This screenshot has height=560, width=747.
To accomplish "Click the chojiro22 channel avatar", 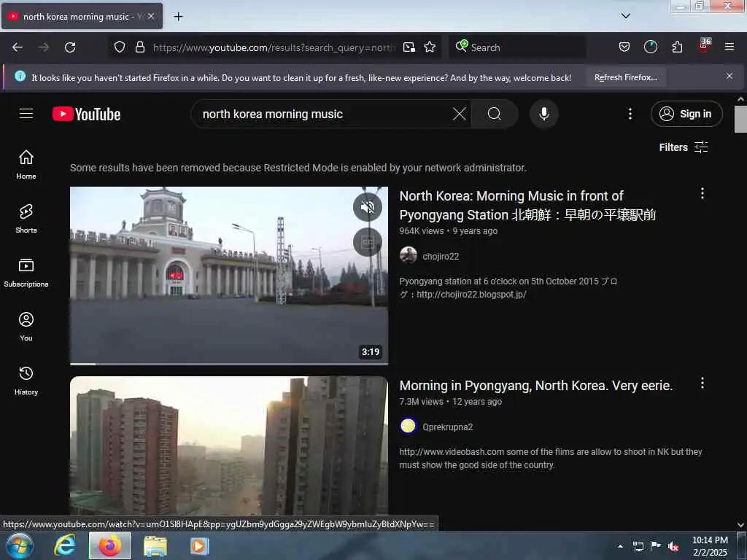I will point(409,256).
